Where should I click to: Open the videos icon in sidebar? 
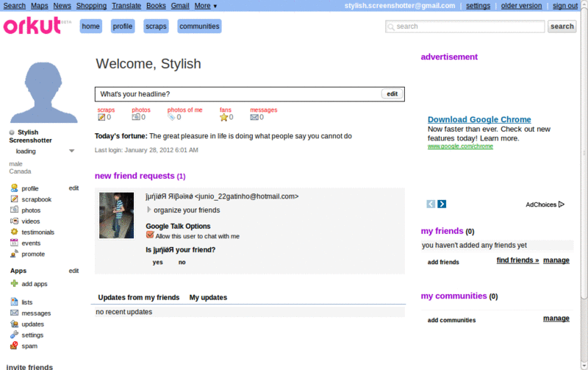click(x=14, y=221)
